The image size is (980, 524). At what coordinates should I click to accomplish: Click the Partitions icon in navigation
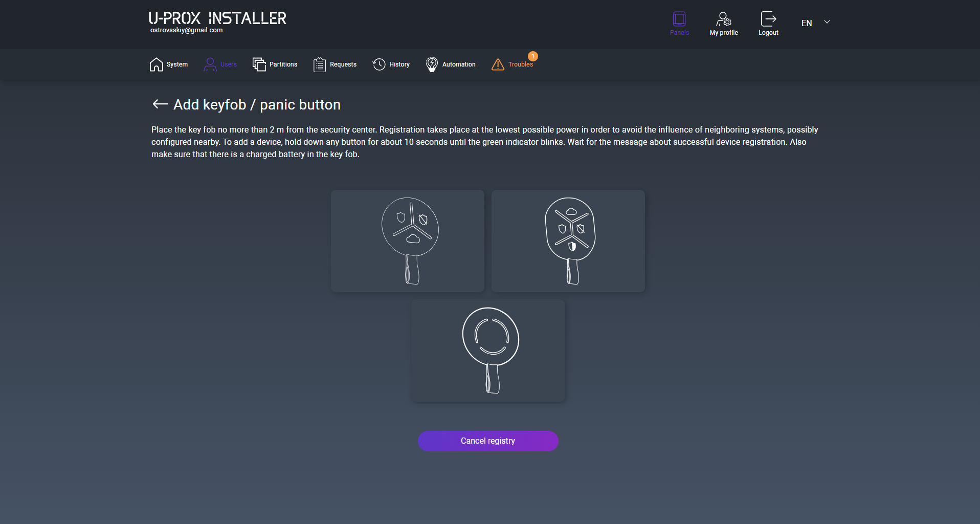[x=259, y=64]
